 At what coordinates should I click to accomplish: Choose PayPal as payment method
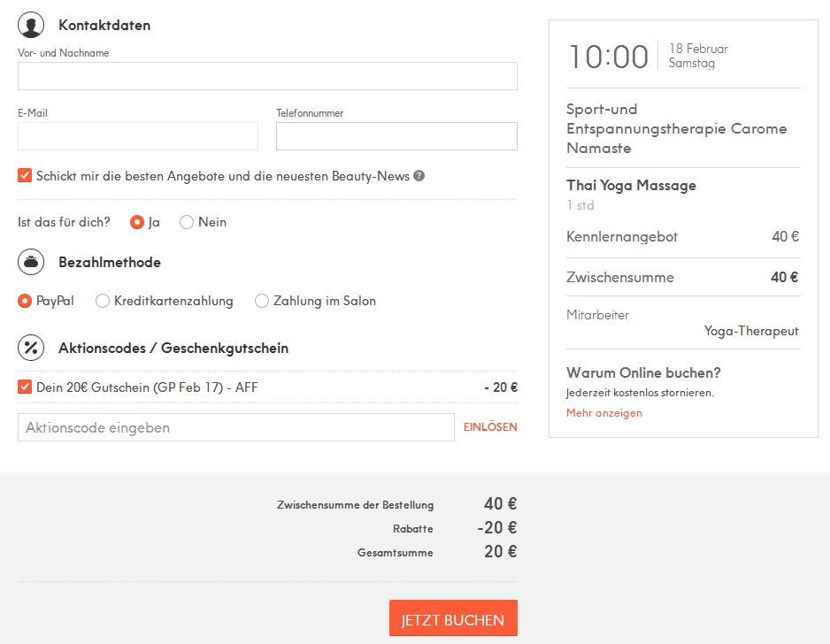(x=25, y=301)
